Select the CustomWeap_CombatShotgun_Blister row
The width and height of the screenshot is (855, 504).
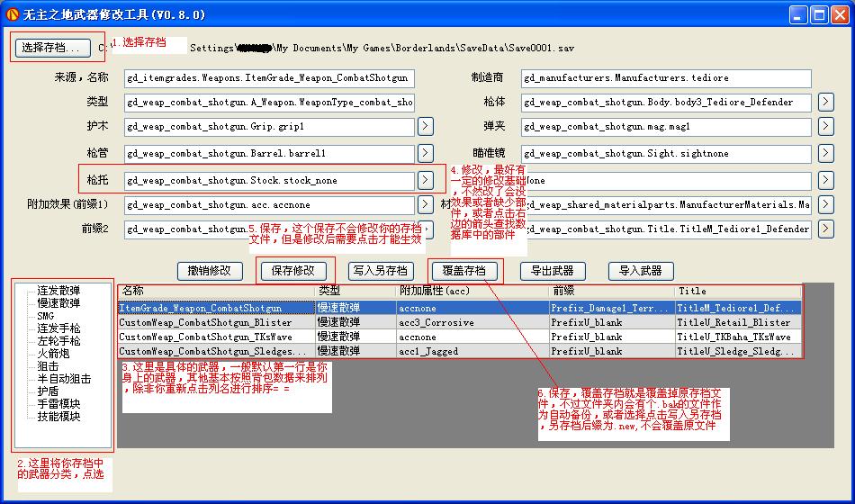click(216, 322)
